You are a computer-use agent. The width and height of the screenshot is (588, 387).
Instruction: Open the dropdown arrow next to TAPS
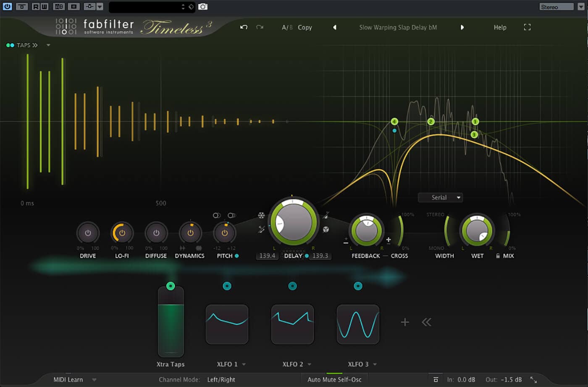(x=48, y=45)
